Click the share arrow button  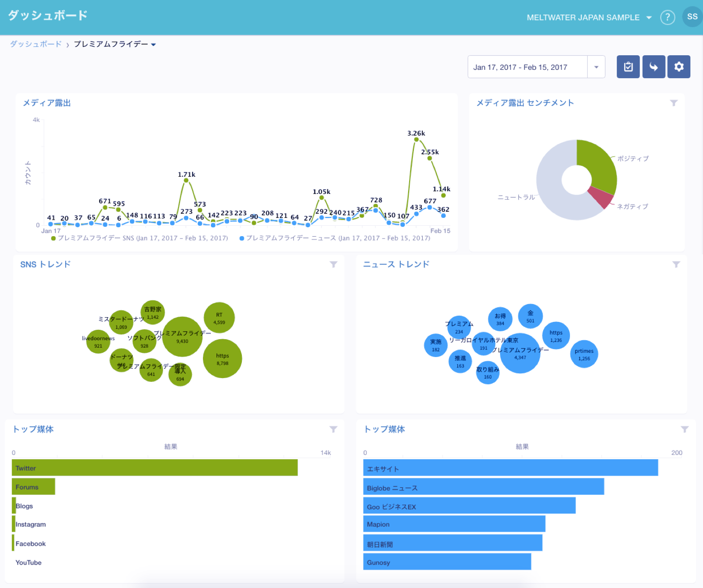654,67
